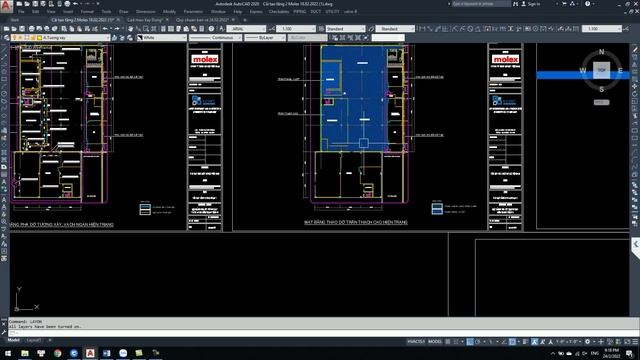Open the status bar Customization menu icon

click(x=635, y=342)
